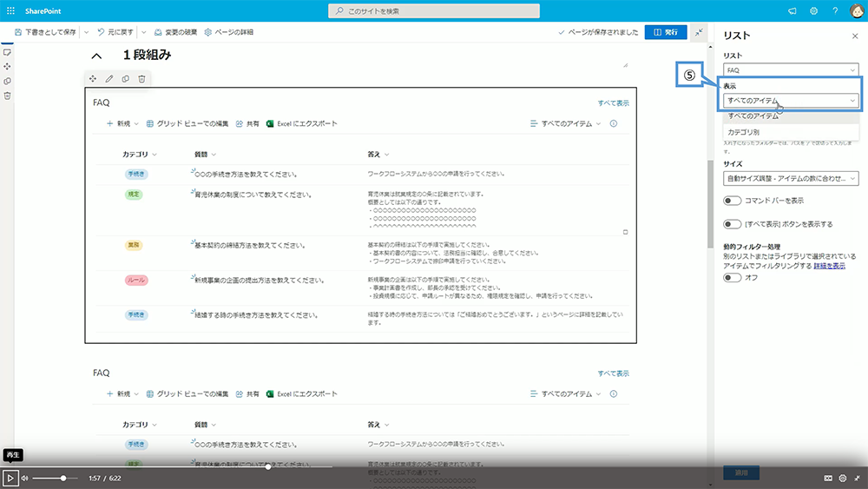This screenshot has width=868, height=489.
Task: Collapse the 1 段組み section chevron
Action: point(96,56)
